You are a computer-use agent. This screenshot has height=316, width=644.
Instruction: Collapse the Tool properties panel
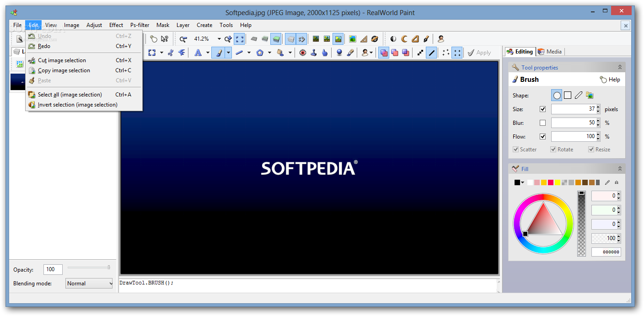coord(620,67)
